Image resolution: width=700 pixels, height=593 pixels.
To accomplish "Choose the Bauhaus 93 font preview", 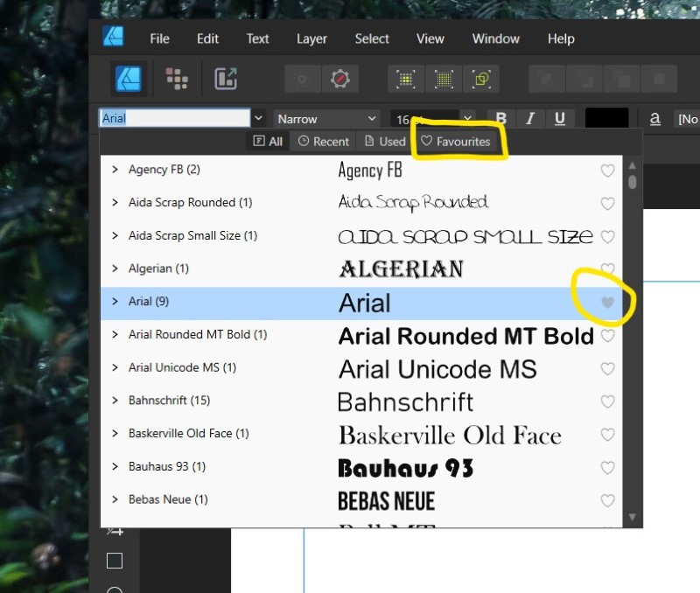I will pos(405,468).
